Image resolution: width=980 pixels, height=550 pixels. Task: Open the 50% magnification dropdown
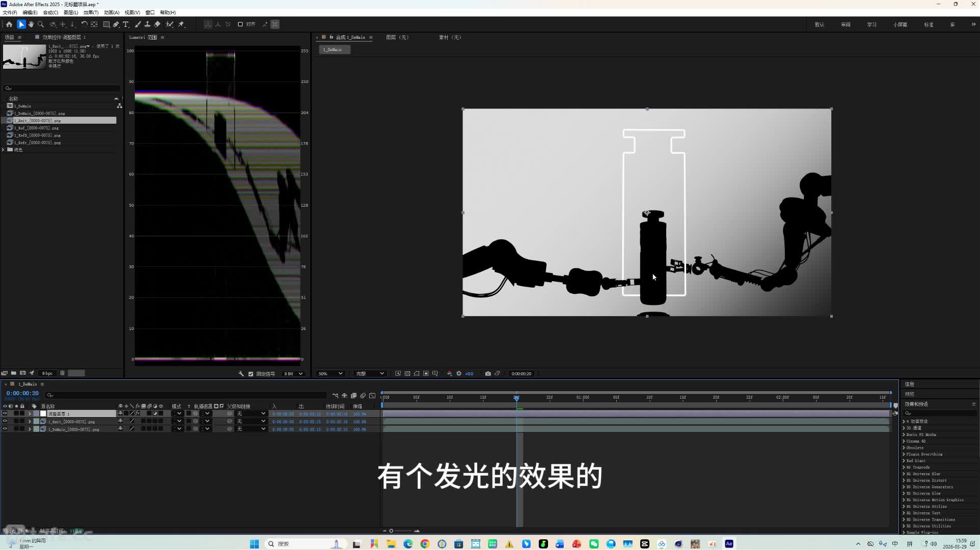point(330,373)
